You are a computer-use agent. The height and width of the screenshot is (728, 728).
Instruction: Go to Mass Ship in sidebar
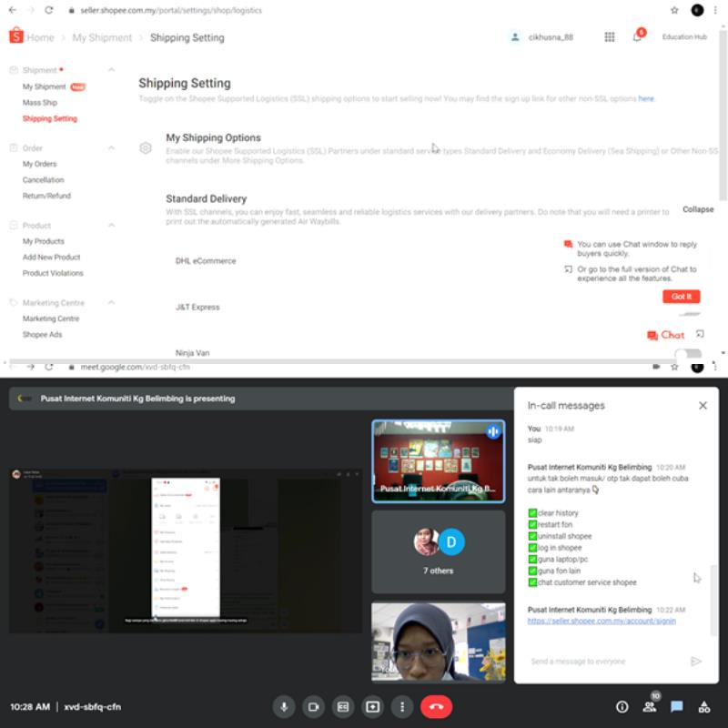pyautogui.click(x=39, y=103)
